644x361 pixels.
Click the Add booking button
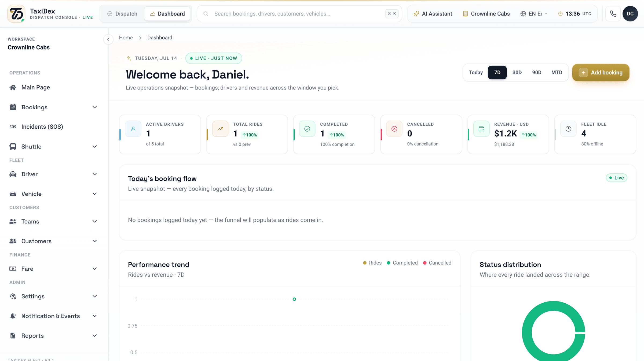coord(601,72)
